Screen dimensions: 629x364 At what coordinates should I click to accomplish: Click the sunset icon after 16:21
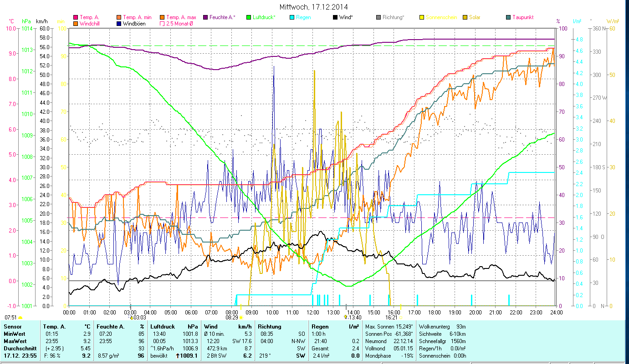point(402,318)
